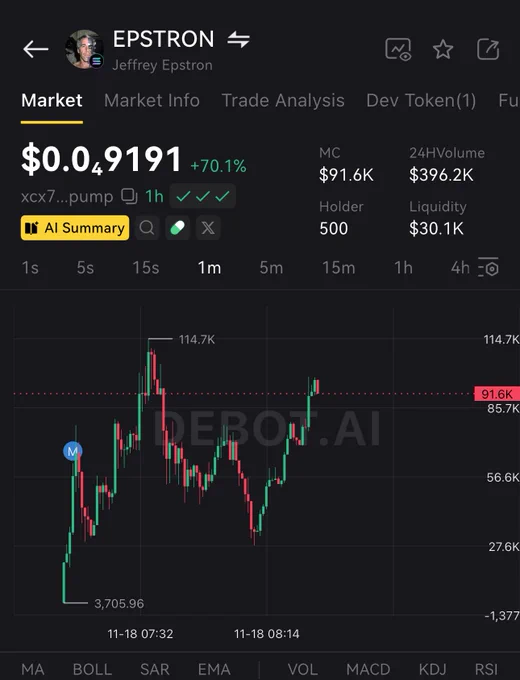520x680 pixels.
Task: Select the Dev Token(1) tab
Action: coord(421,101)
